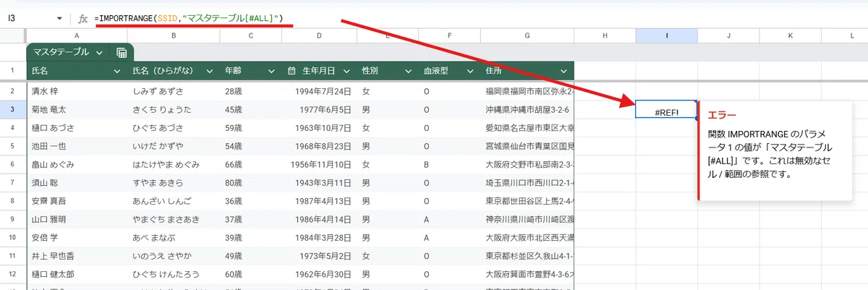Open the Name box dropdown arrow
This screenshot has width=868, height=290.
point(59,17)
